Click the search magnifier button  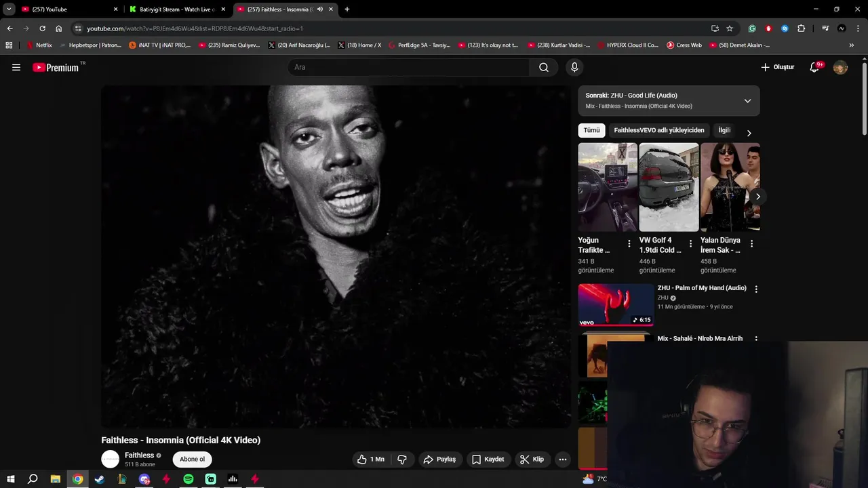tap(544, 67)
